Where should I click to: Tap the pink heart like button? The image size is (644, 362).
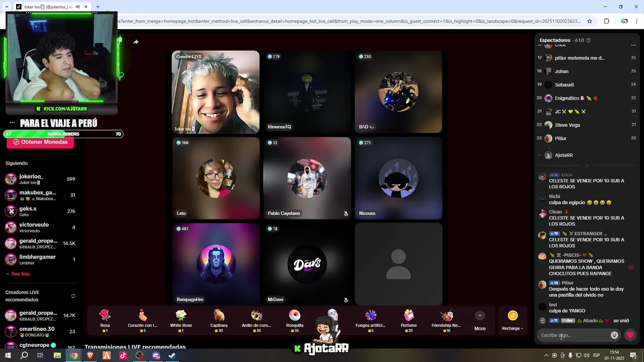pyautogui.click(x=630, y=335)
